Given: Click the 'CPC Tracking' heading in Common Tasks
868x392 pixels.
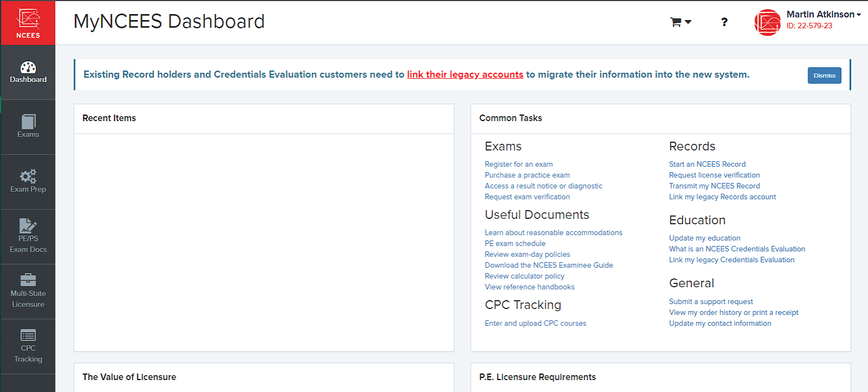Looking at the screenshot, I should 523,305.
